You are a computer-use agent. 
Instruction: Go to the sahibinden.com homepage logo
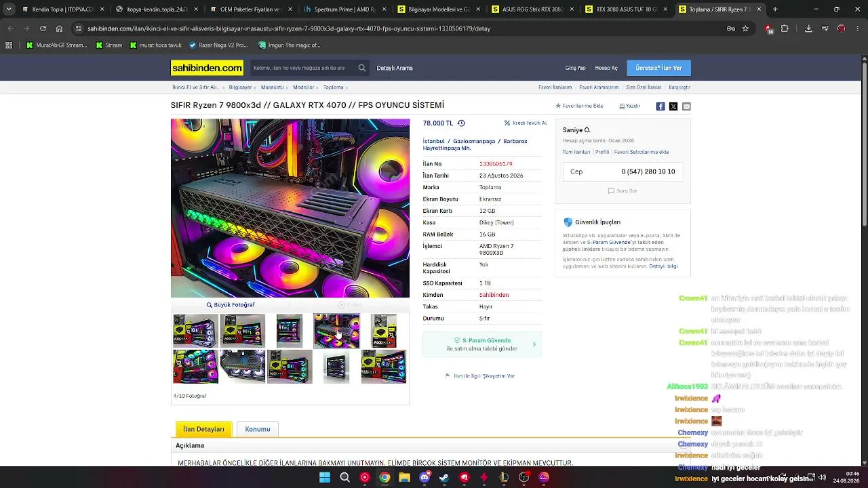207,68
